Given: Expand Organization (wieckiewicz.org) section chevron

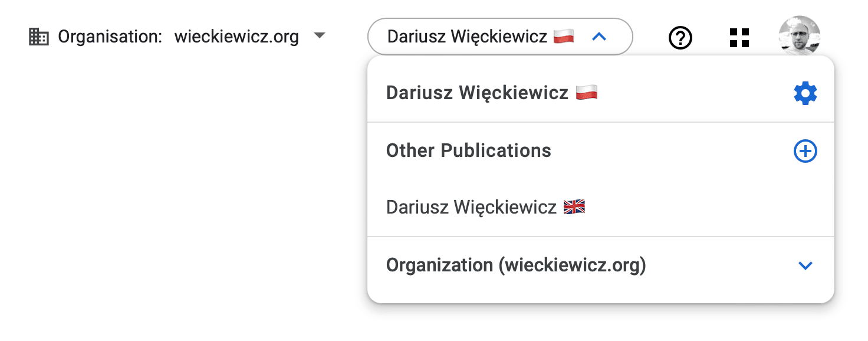Looking at the screenshot, I should tap(805, 265).
